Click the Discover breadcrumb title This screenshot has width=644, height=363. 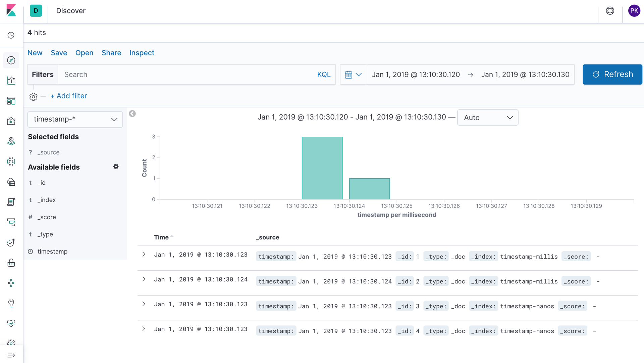71,11
